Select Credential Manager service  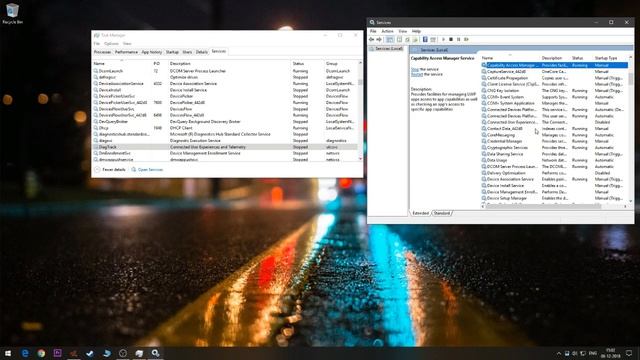click(x=554, y=141)
